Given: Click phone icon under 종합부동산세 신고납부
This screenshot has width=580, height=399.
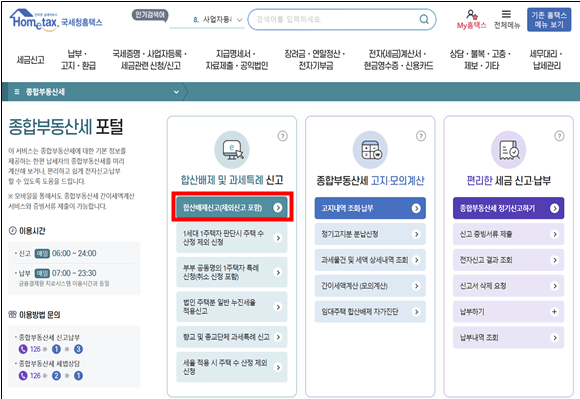Looking at the screenshot, I should tap(23, 349).
